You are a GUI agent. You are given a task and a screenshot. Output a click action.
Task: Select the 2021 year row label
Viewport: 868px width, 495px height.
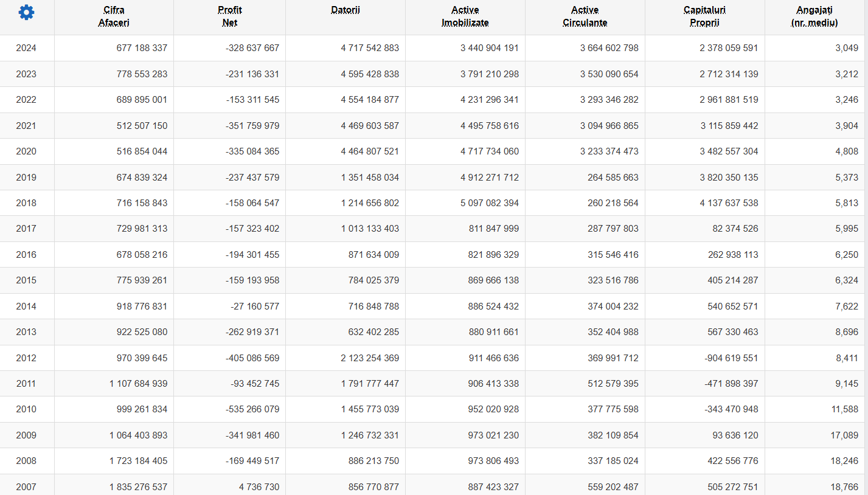26,126
